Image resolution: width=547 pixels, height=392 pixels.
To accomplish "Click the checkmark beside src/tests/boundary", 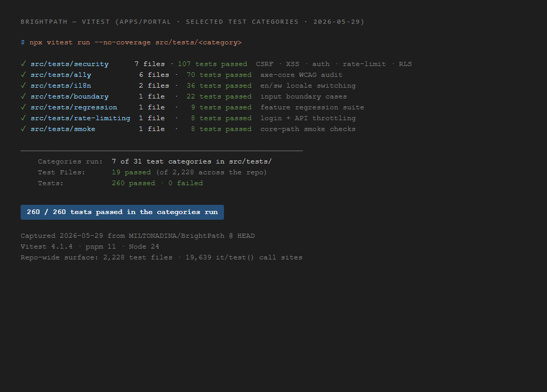I will [x=23, y=96].
